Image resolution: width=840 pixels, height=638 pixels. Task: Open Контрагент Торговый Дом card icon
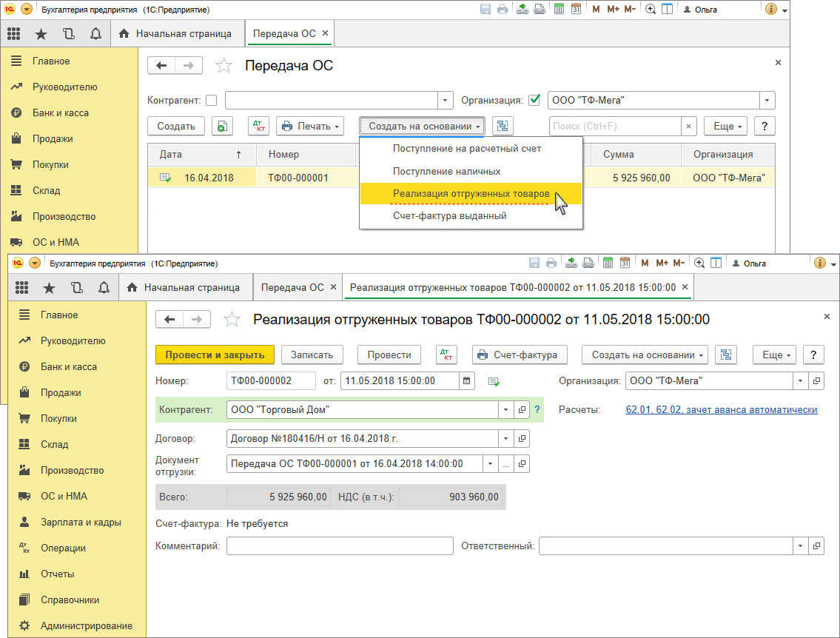click(x=522, y=410)
